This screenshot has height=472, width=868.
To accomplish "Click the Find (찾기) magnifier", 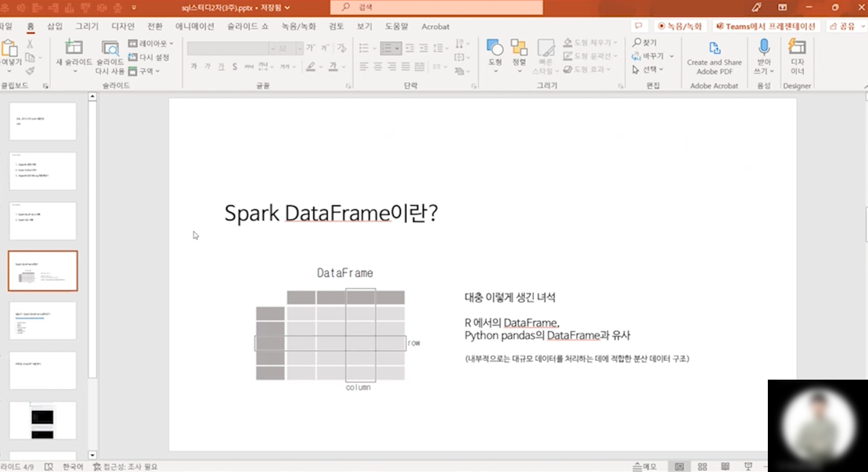I will [x=645, y=42].
